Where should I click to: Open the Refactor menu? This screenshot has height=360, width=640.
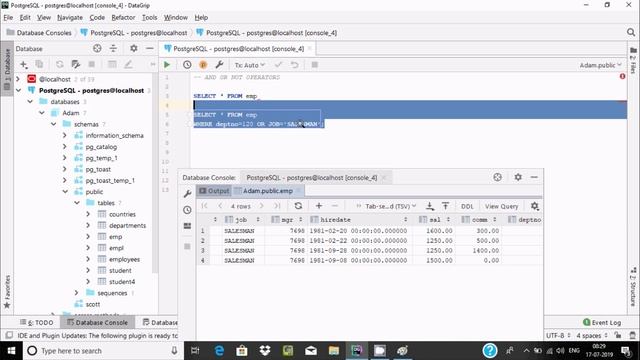(123, 18)
